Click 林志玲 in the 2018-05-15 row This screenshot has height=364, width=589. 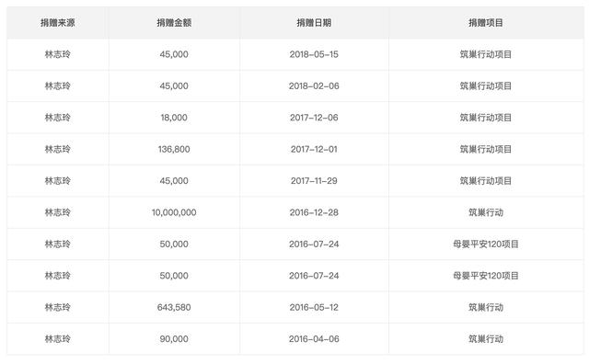(58, 54)
